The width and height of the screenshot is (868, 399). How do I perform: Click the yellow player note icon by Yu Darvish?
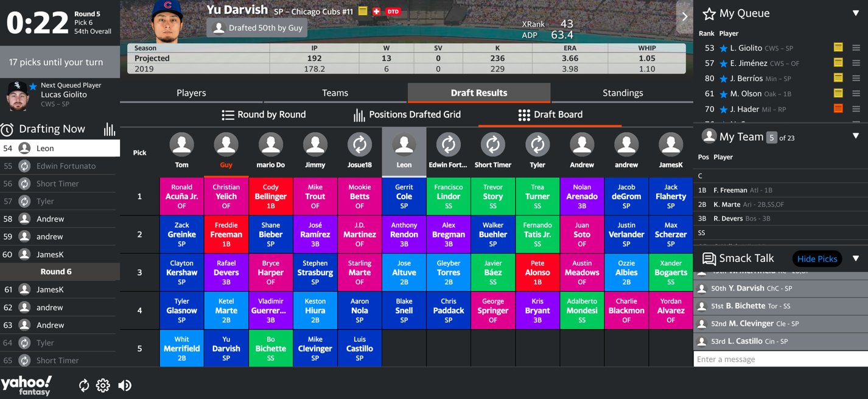point(363,11)
